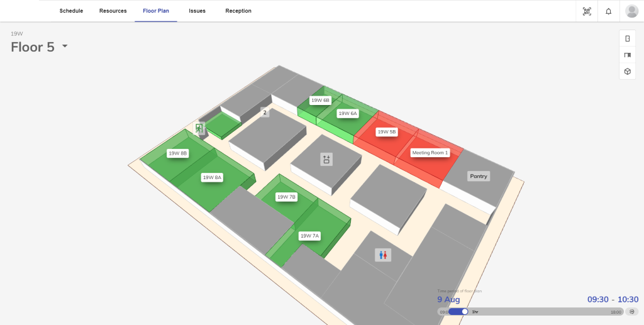
Task: Click the desk icon in the view toolbar
Action: pos(627,55)
